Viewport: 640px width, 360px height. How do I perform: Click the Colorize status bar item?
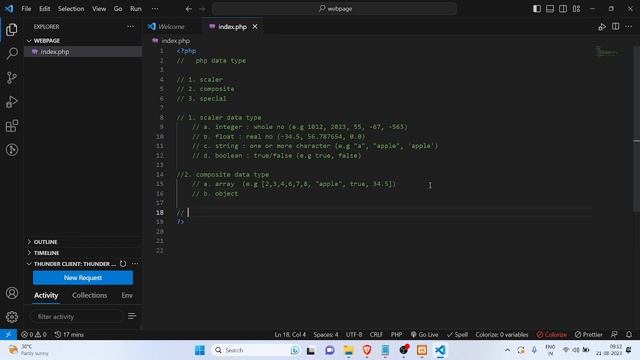(552, 334)
